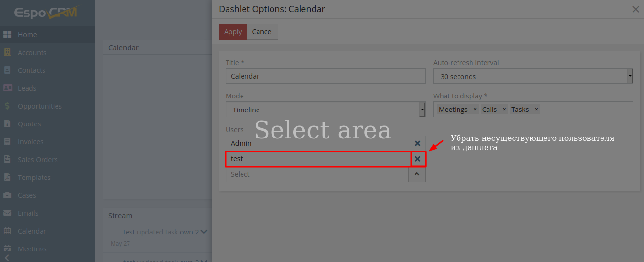
Task: Open the Mode dropdown showing Timeline
Action: [x=325, y=110]
